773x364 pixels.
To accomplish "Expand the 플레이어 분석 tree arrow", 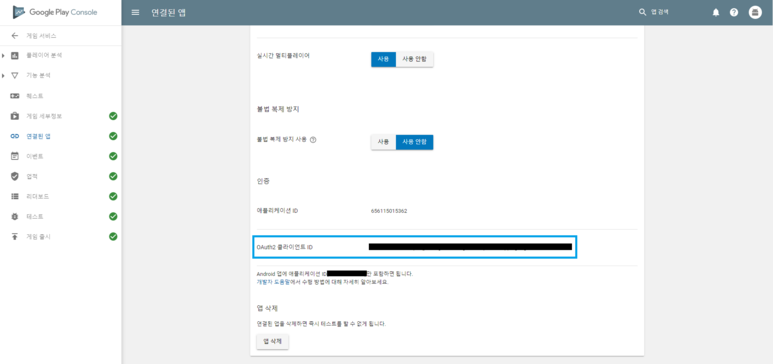I will tap(3, 56).
